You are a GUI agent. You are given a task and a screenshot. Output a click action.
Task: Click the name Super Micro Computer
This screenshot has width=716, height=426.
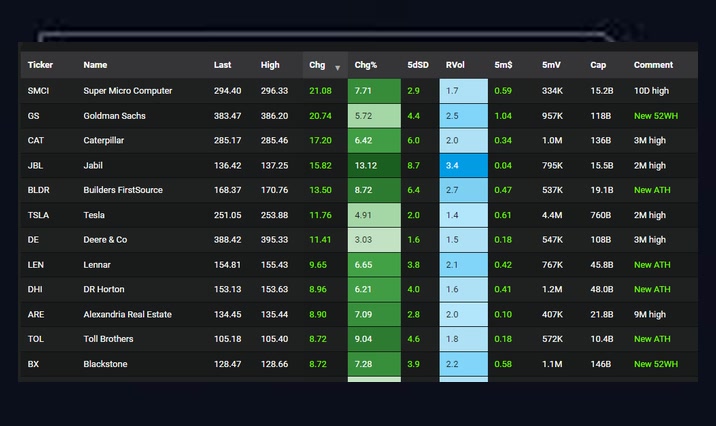[127, 91]
